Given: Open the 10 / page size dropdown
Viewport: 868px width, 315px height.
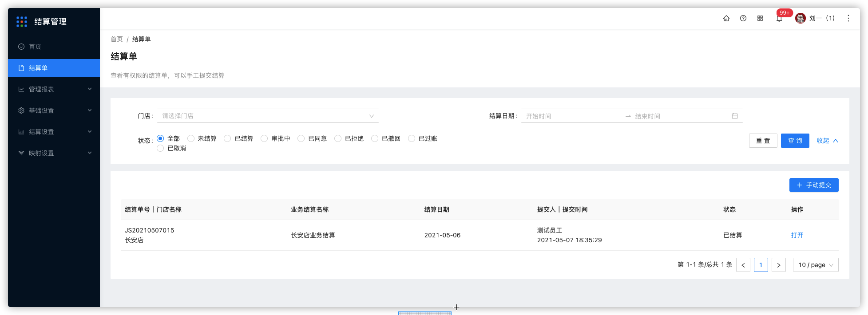Looking at the screenshot, I should tap(816, 265).
